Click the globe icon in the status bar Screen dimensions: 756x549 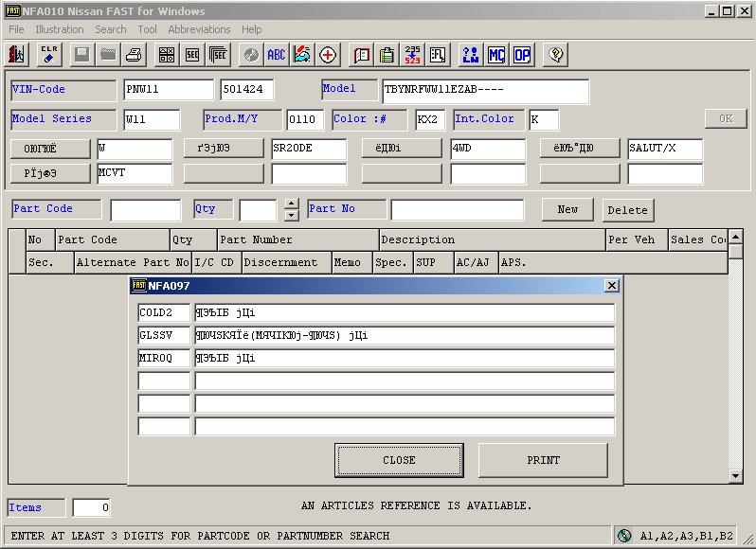pos(624,536)
